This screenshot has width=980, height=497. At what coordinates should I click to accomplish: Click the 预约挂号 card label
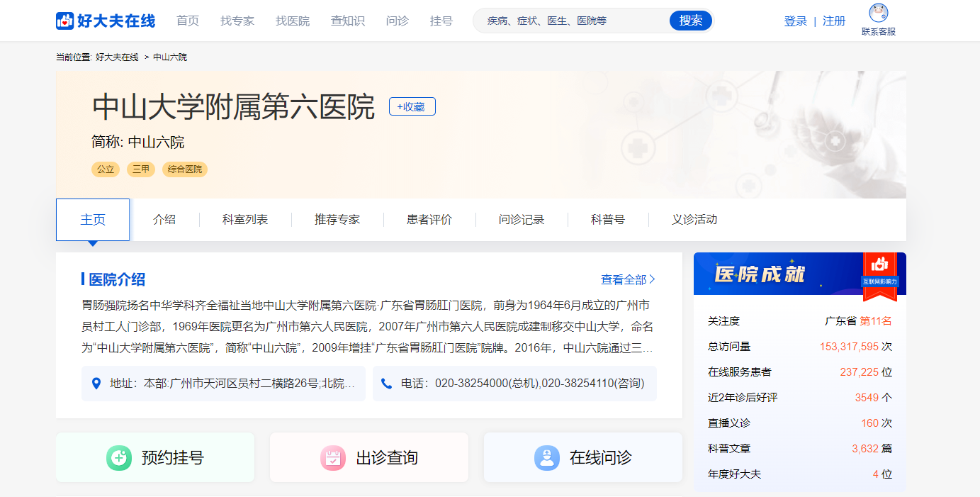[173, 458]
